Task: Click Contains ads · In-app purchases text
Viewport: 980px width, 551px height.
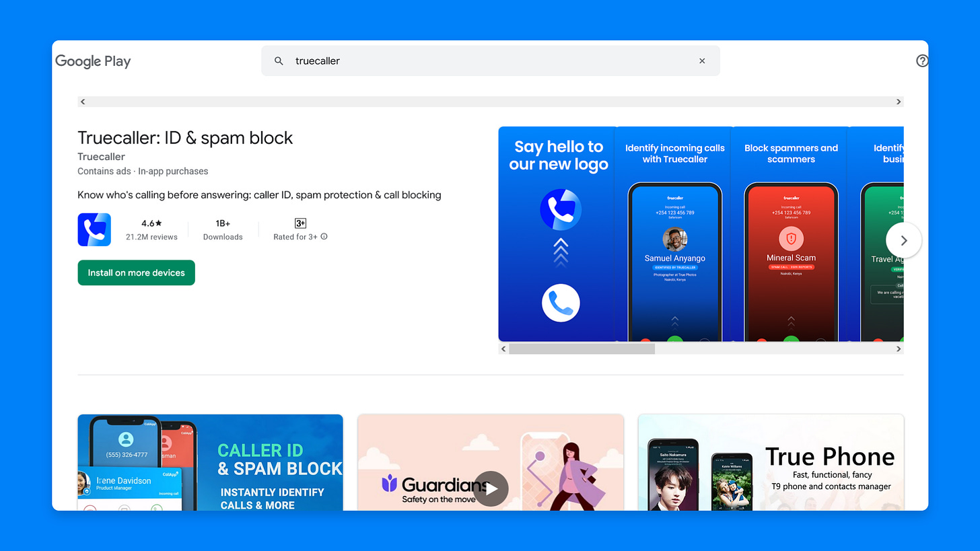Action: [x=143, y=171]
